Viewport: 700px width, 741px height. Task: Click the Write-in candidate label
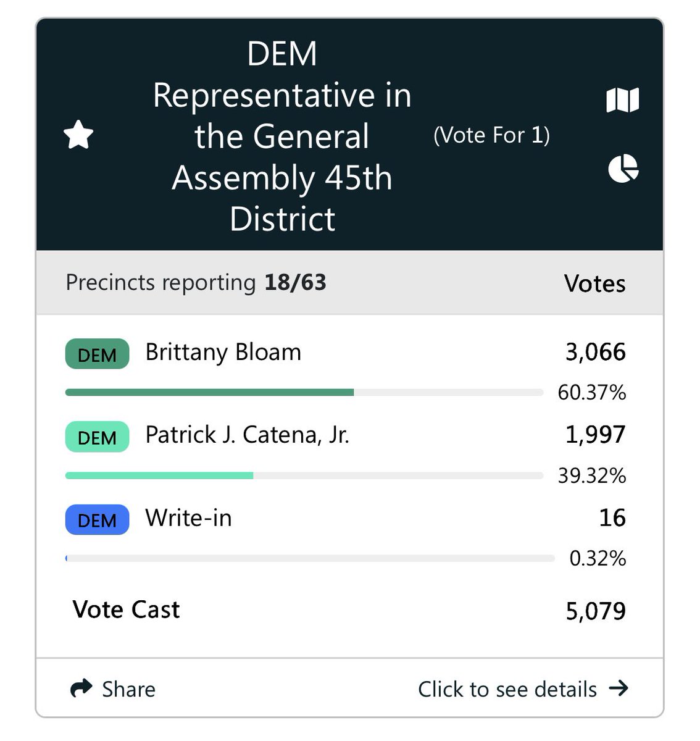[x=188, y=517]
